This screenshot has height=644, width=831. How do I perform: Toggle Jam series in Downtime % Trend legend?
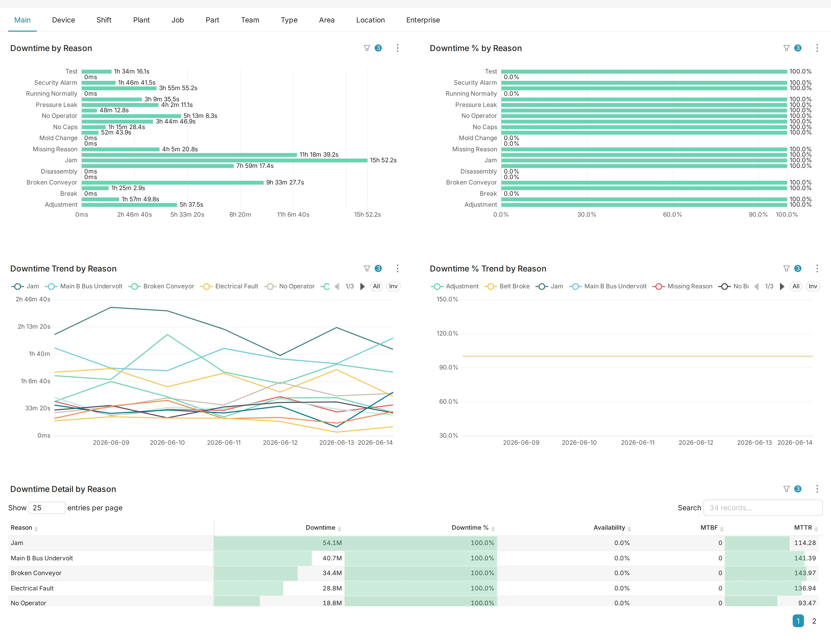pyautogui.click(x=549, y=287)
